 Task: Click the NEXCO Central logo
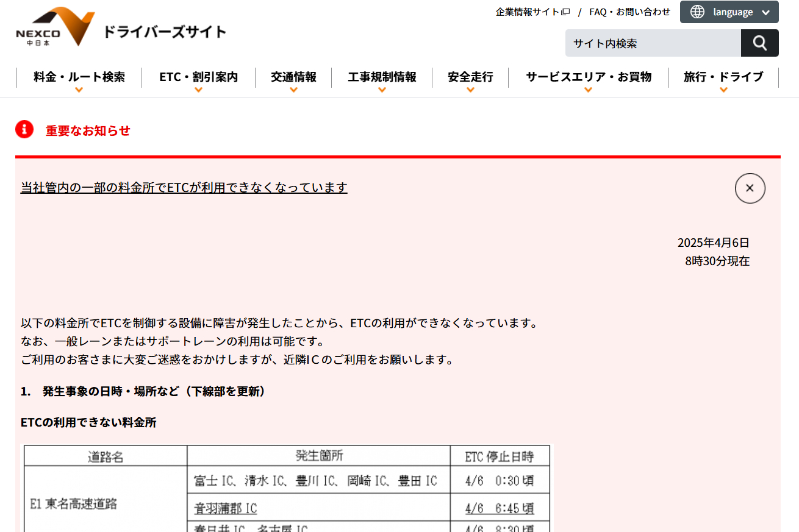pos(56,27)
